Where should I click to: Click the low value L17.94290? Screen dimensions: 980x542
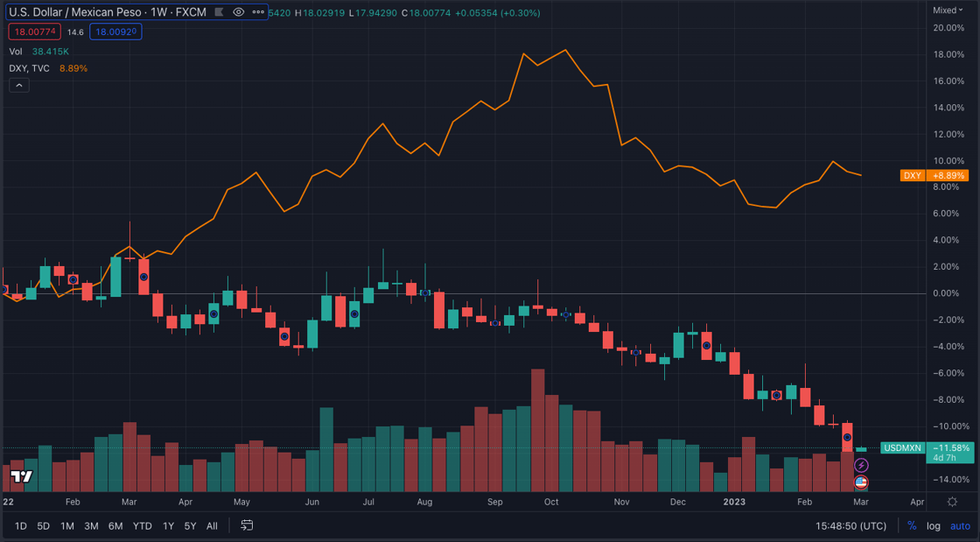(373, 12)
